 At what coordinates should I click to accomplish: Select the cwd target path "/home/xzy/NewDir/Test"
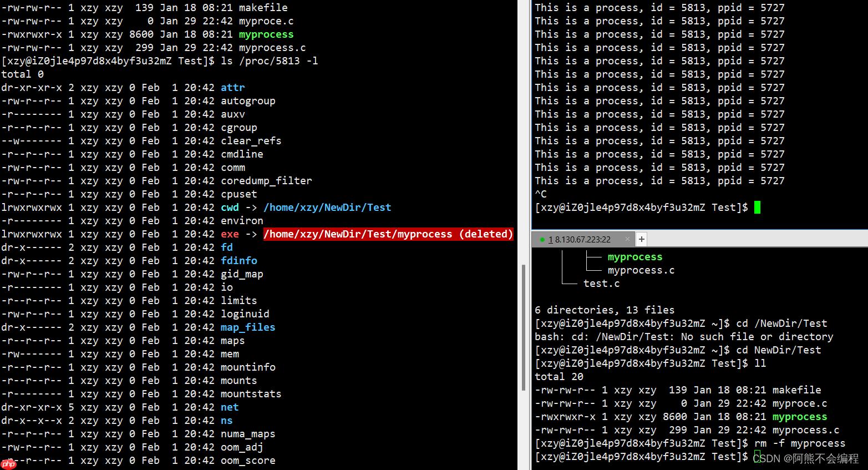click(327, 208)
